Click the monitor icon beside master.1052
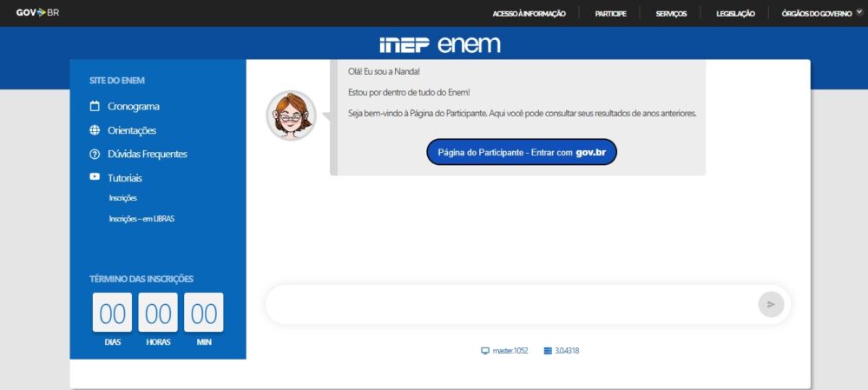The height and width of the screenshot is (390, 868). [485, 351]
